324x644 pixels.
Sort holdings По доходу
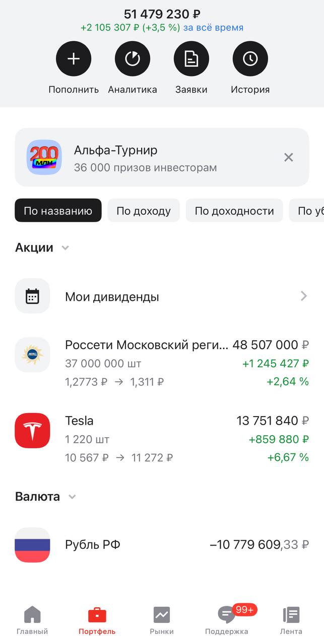tap(144, 211)
